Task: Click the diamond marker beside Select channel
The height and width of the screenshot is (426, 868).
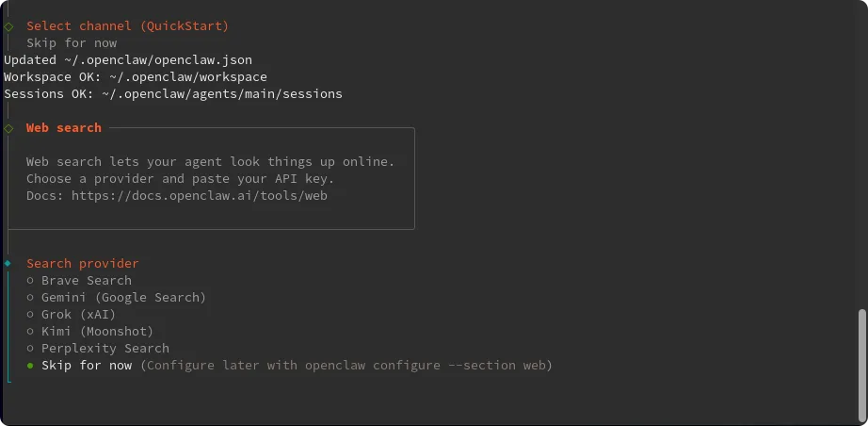Action: [x=8, y=26]
